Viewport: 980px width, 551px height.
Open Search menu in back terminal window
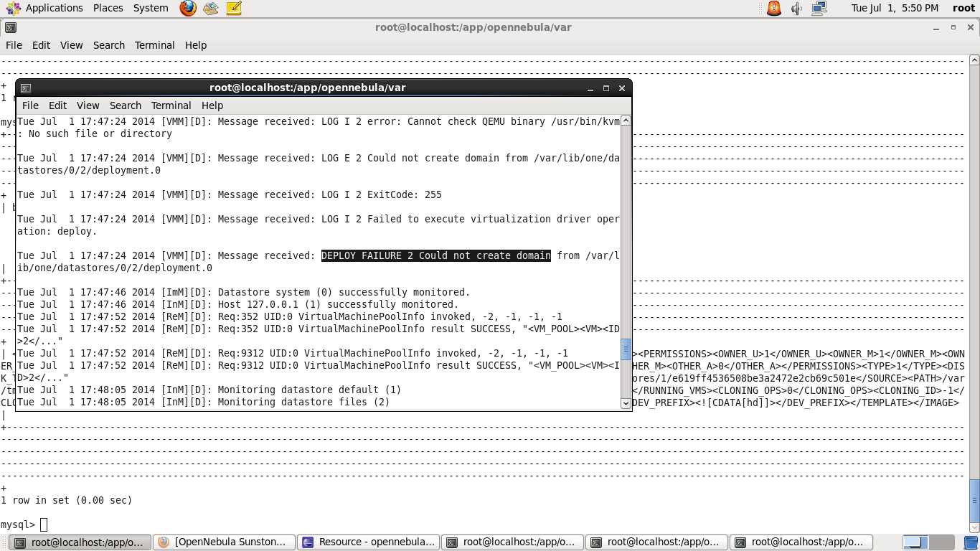109,45
